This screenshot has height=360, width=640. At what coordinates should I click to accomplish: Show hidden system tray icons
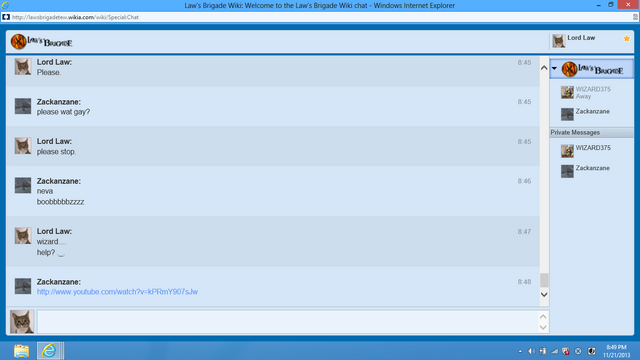pyautogui.click(x=520, y=351)
